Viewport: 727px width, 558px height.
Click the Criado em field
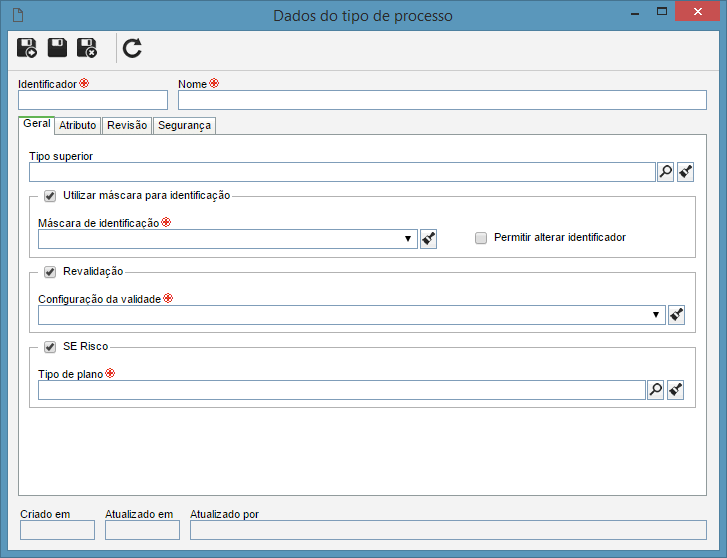[57, 530]
